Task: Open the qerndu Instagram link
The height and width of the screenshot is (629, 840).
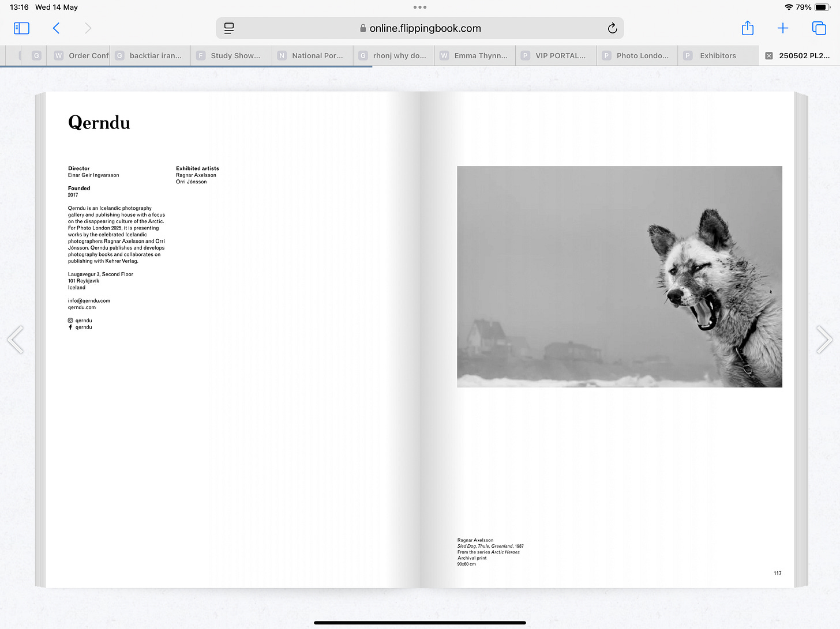Action: click(x=80, y=321)
